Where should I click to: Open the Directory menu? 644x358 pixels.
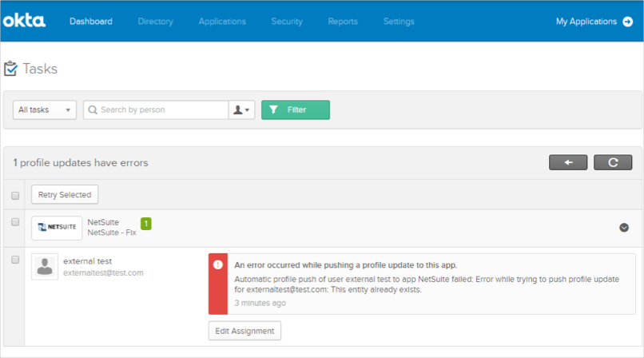pos(155,22)
